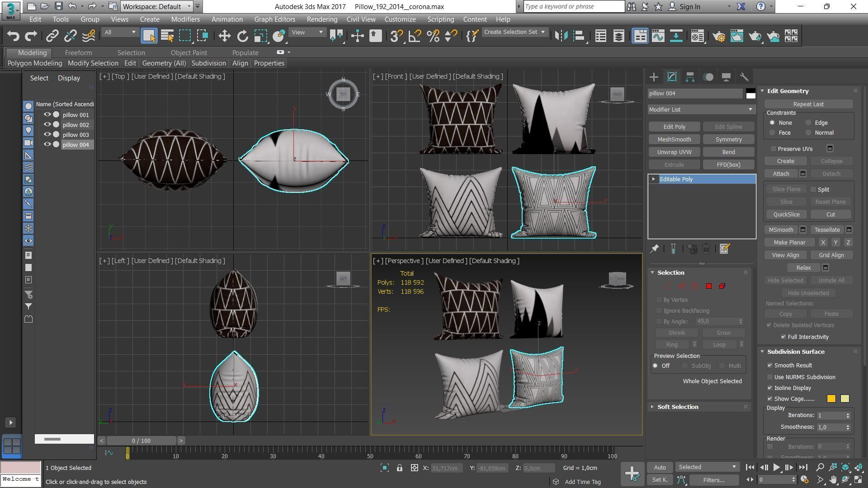Open the key filter Selected dropdown
The image size is (868, 488).
coord(707,467)
